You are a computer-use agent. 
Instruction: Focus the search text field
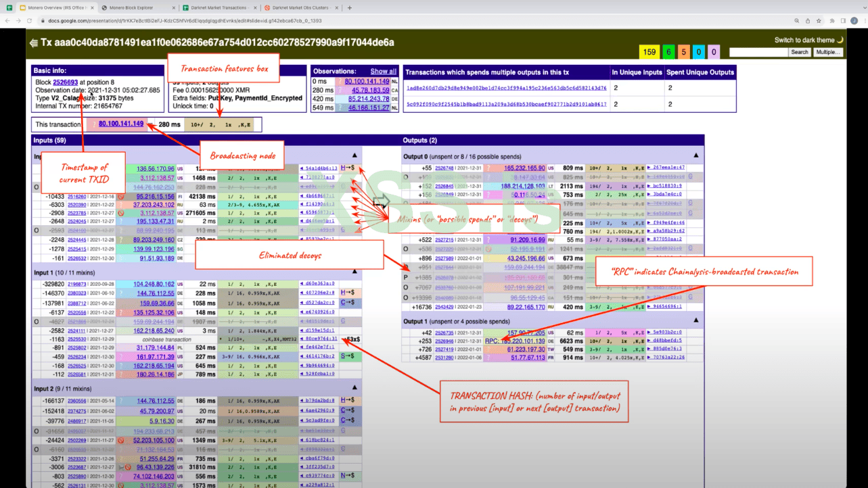point(758,52)
